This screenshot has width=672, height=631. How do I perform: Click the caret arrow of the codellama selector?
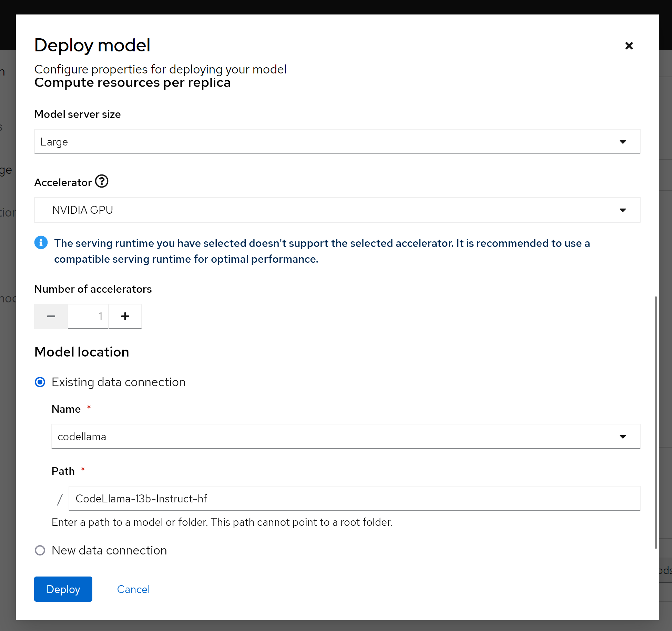(x=622, y=437)
